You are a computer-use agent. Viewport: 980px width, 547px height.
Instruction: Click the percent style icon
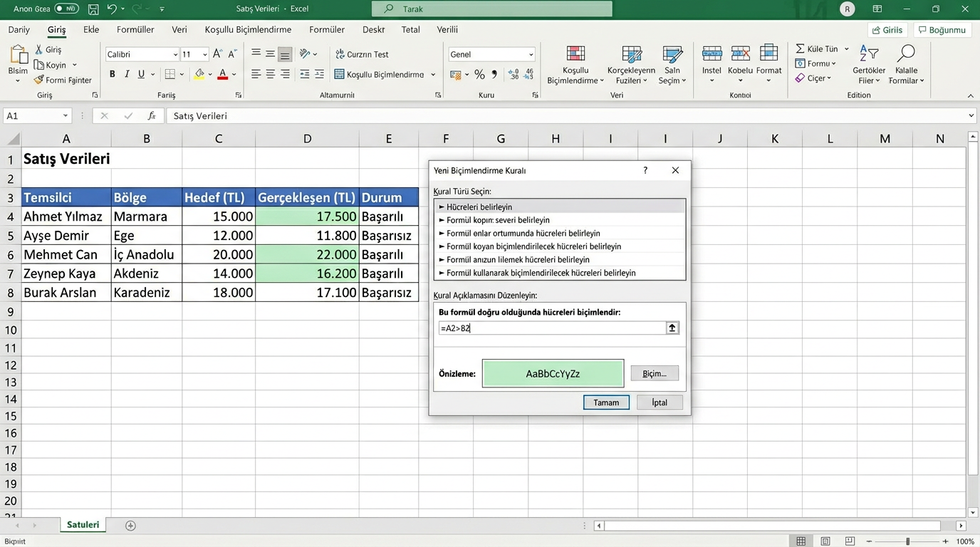click(x=479, y=75)
